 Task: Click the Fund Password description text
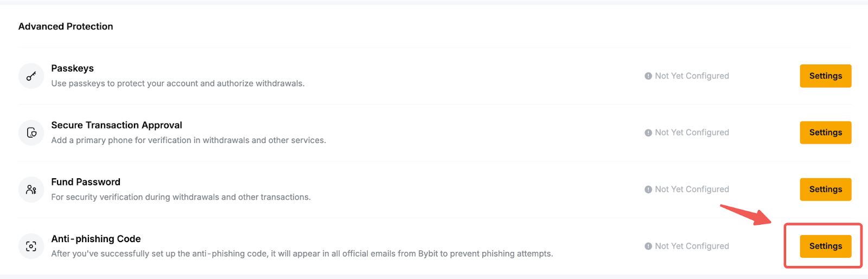click(x=181, y=197)
